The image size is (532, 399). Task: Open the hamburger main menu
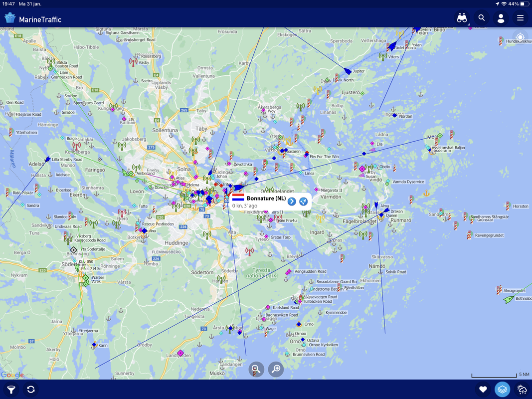click(x=520, y=18)
